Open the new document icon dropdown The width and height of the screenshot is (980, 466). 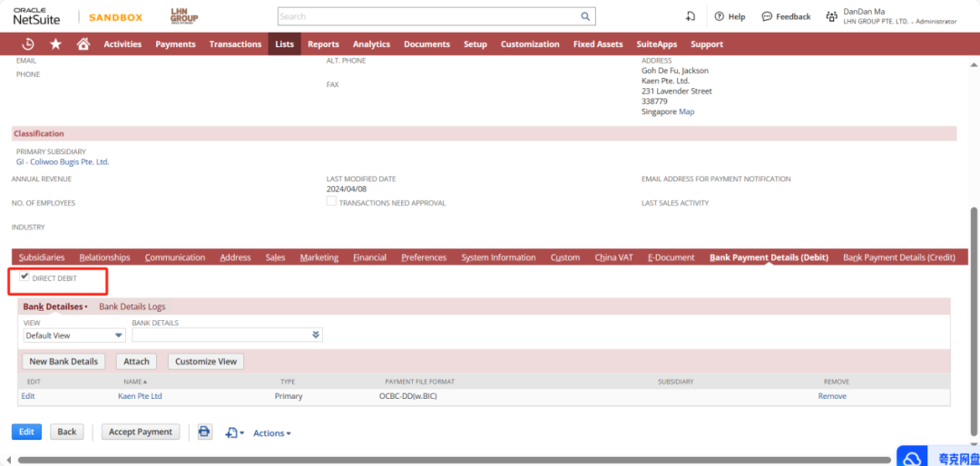(x=235, y=432)
